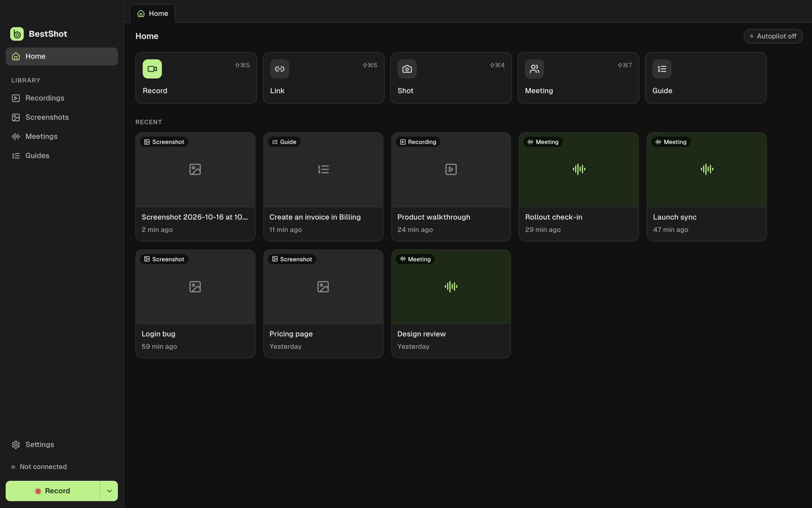The height and width of the screenshot is (508, 812).
Task: Click Screenshot badge on Pricing page card
Action: [292, 259]
